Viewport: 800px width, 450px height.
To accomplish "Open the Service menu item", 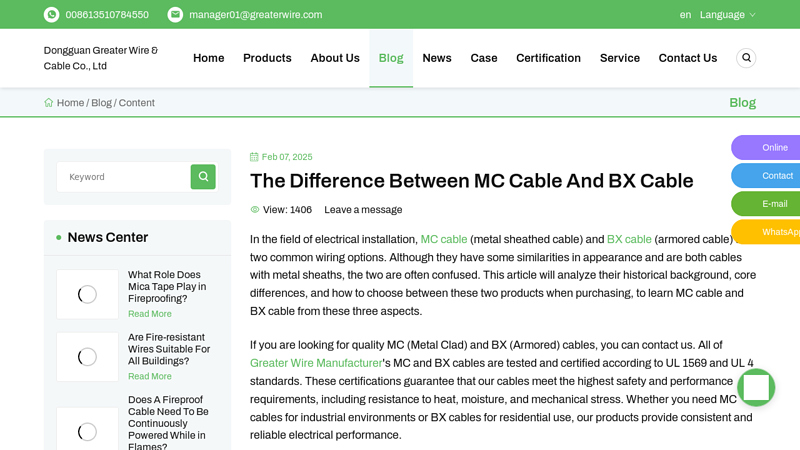I will click(x=620, y=58).
